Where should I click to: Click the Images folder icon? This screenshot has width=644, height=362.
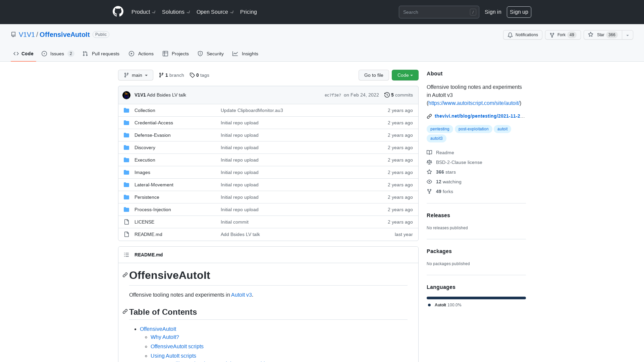pyautogui.click(x=126, y=172)
